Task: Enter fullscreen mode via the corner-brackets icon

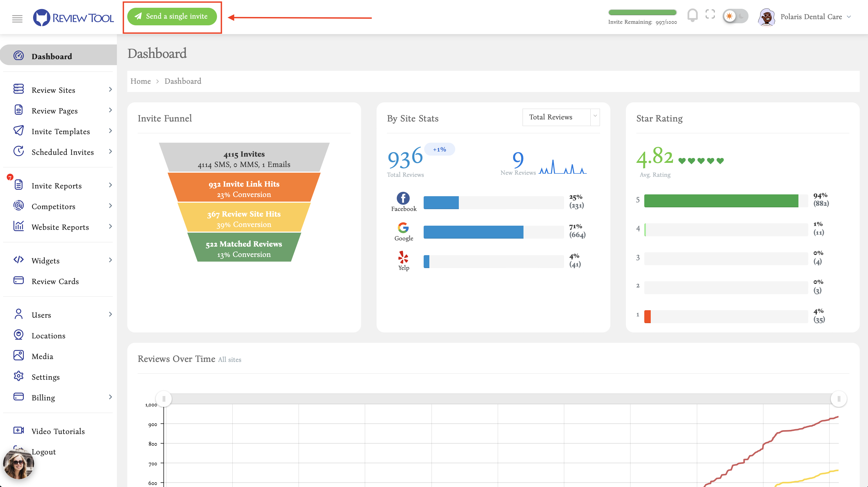Action: click(710, 14)
